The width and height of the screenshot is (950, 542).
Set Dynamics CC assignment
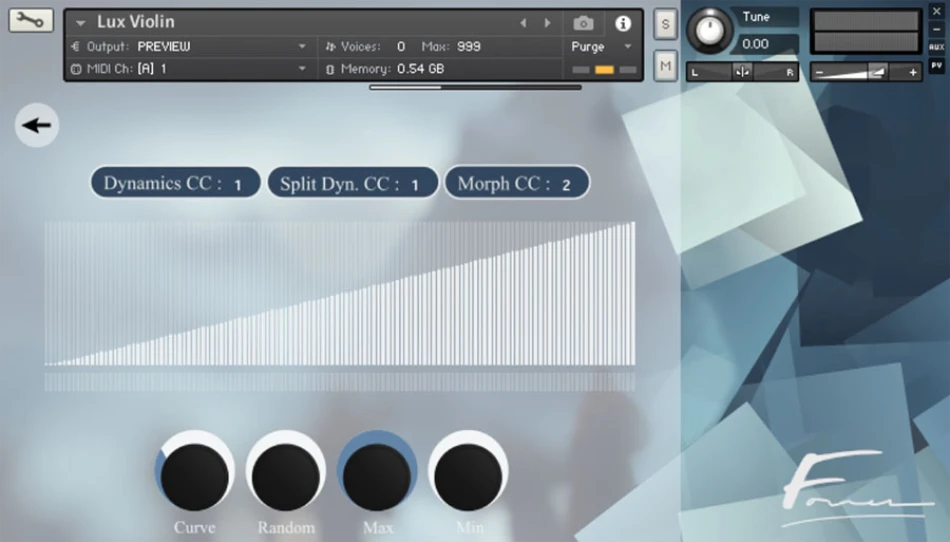click(x=176, y=183)
